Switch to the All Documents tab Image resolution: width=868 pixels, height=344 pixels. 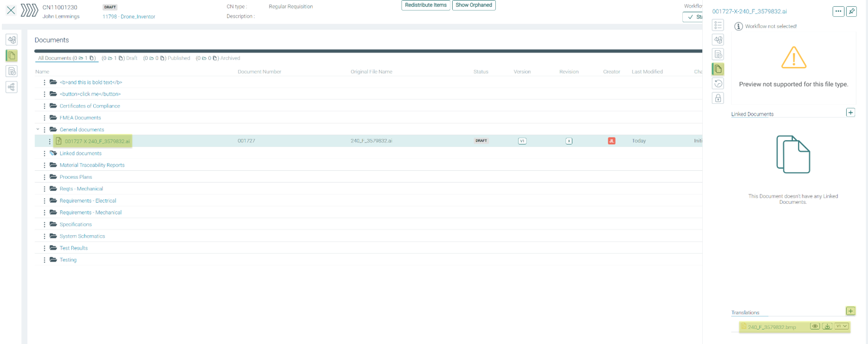(x=66, y=58)
